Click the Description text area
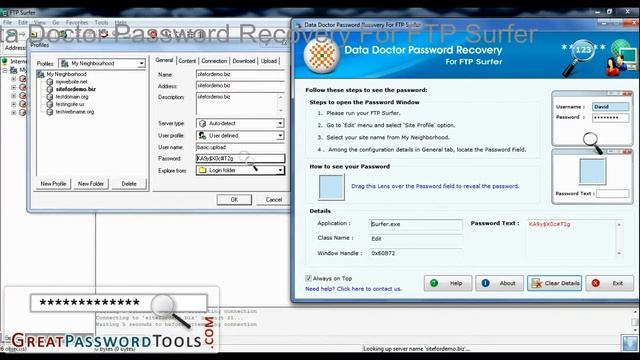The image size is (640, 360). pyautogui.click(x=240, y=104)
